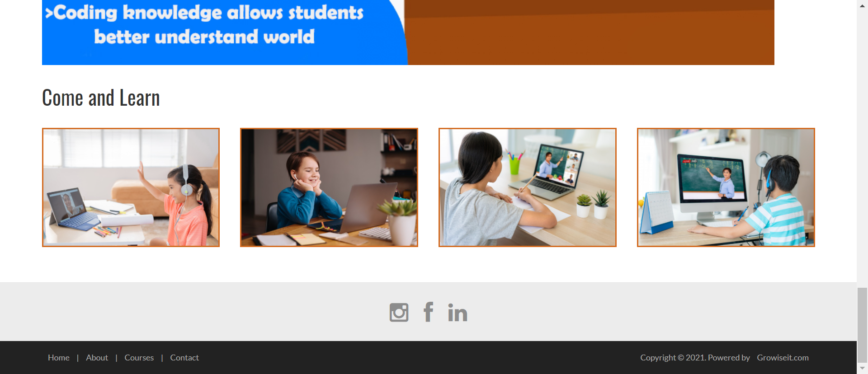Click the scrollbar up arrow
The image size is (868, 374).
862,5
